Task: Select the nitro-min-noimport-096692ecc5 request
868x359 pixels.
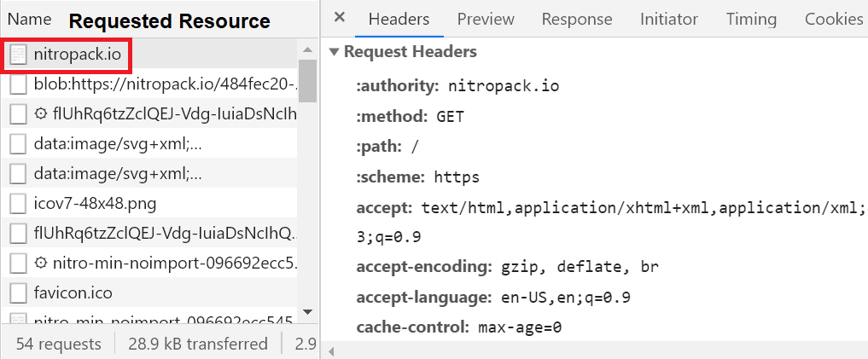Action: coord(149,263)
